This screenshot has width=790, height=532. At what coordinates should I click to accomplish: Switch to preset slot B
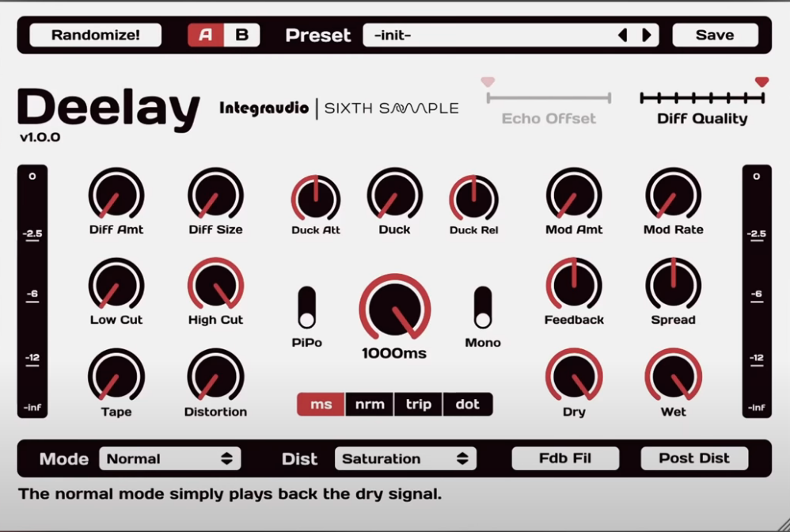242,36
